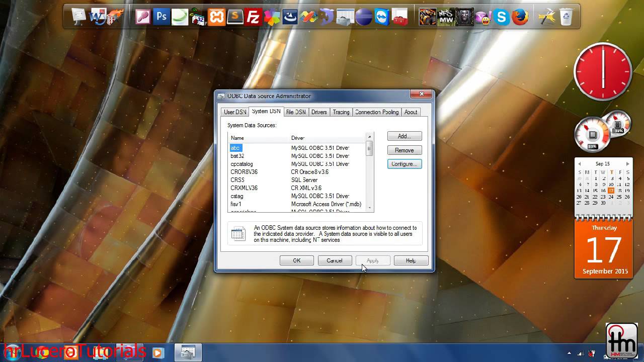Open Need for Speed MW dock icon

pyautogui.click(x=446, y=17)
